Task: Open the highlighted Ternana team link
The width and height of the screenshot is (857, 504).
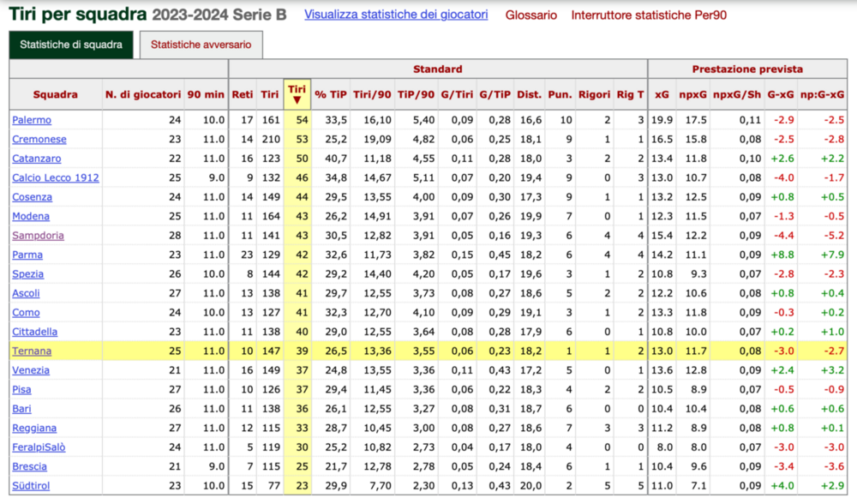Action: (x=32, y=351)
